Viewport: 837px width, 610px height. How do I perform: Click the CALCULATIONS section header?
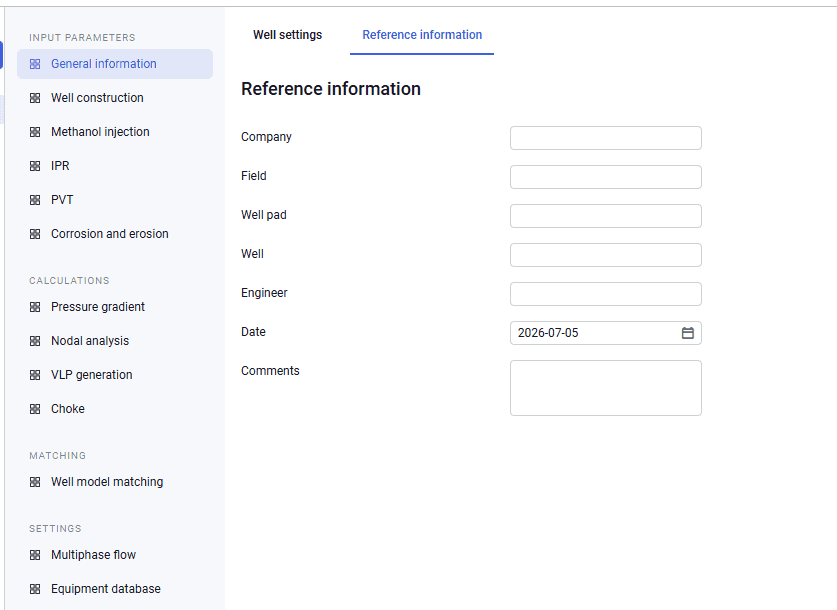(x=69, y=281)
